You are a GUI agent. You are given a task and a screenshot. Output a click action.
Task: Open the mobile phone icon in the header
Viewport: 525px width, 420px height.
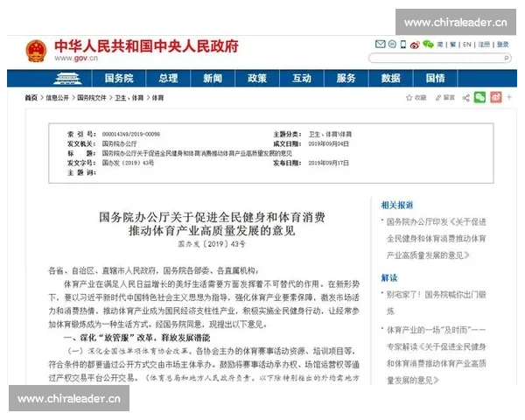tap(403, 45)
